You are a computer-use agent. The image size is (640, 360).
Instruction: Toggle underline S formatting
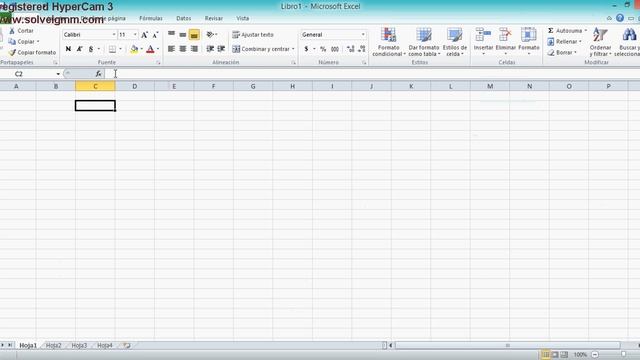91,49
